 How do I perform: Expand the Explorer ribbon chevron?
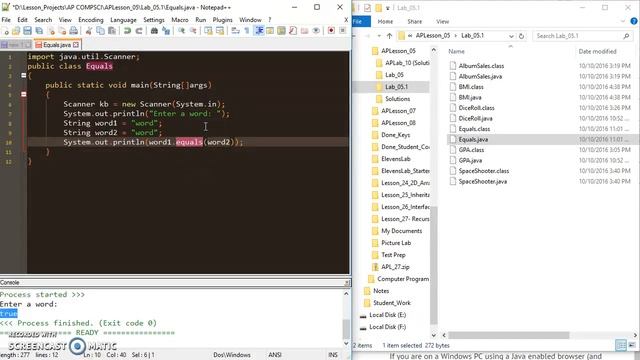click(x=623, y=21)
